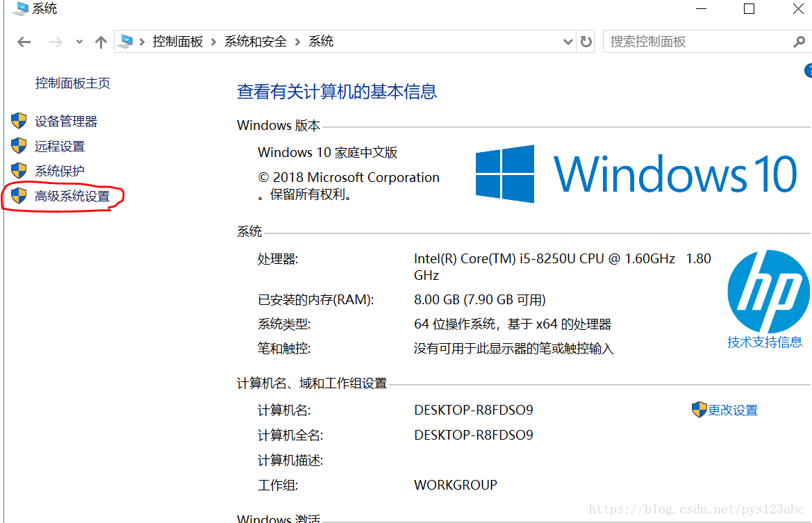This screenshot has height=523, width=812.
Task: Maximize the 系统 window
Action: [x=749, y=9]
